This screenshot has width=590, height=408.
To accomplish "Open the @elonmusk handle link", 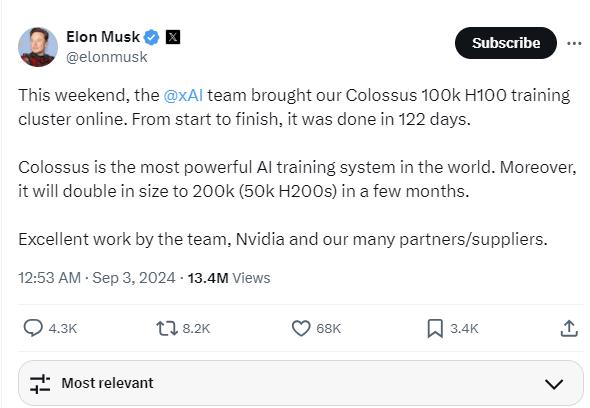I will 107,57.
